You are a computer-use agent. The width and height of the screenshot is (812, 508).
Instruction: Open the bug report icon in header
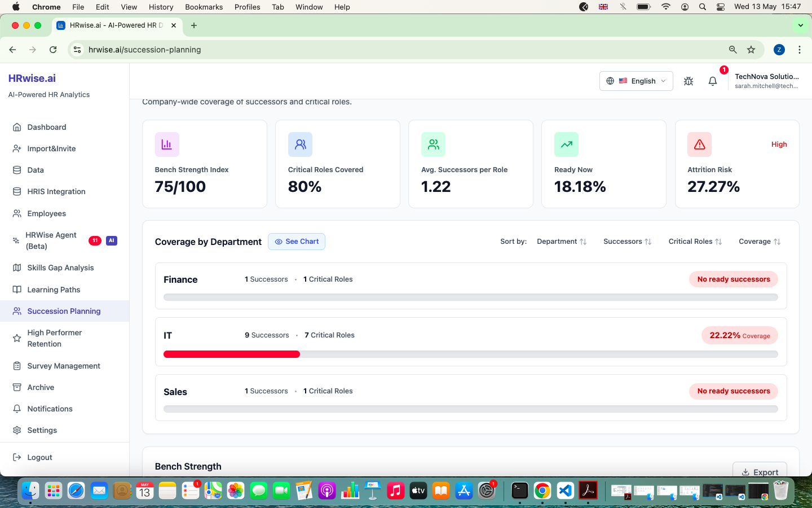pos(689,81)
